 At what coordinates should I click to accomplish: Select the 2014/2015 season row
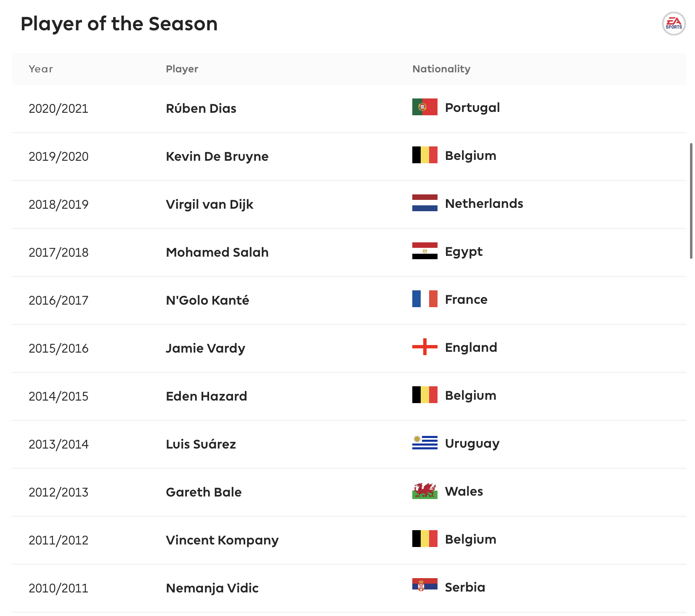click(x=349, y=396)
